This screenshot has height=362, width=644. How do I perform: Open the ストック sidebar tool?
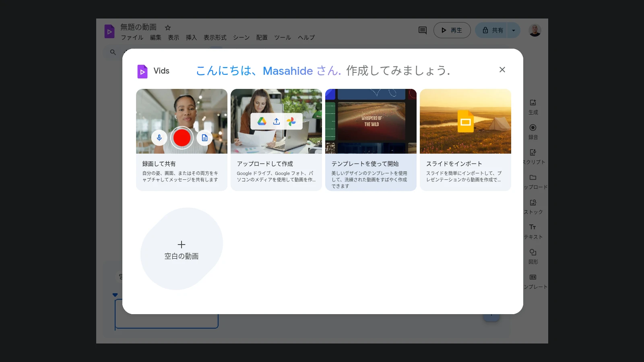533,207
